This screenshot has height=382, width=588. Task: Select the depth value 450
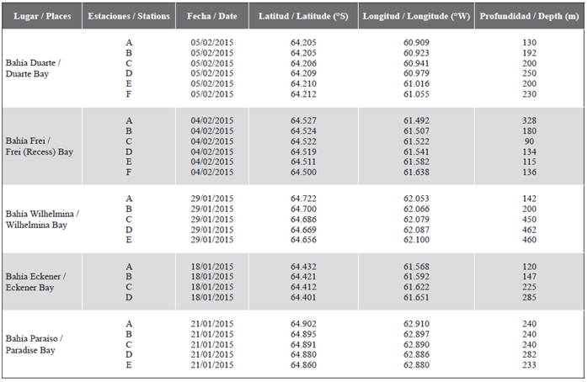(528, 219)
